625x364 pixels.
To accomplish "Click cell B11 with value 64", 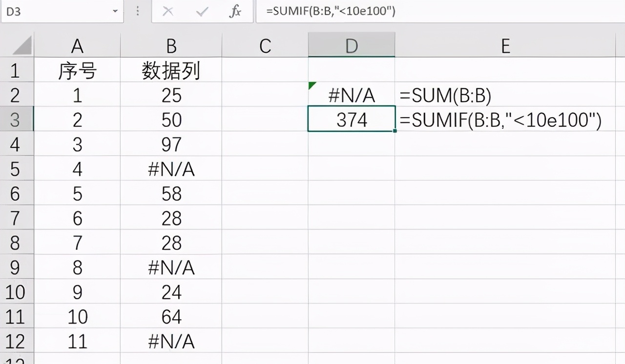I will click(x=171, y=317).
